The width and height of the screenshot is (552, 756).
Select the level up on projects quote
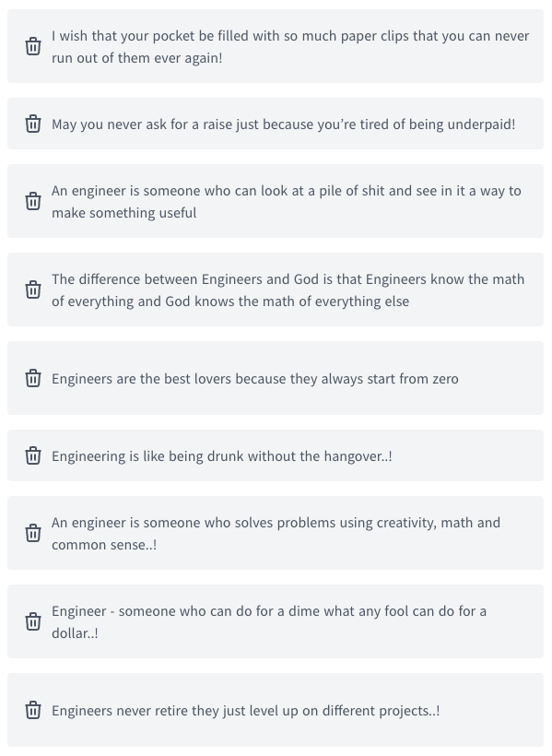[245, 711]
